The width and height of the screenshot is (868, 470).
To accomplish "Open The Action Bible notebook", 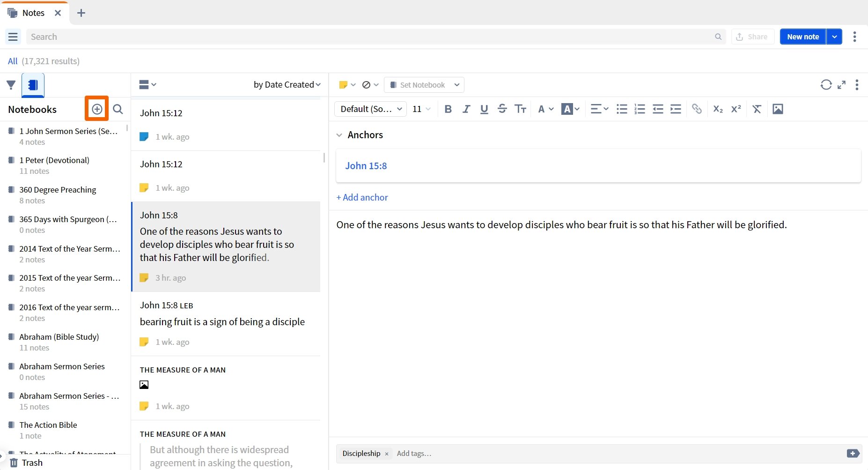I will [x=65, y=430].
